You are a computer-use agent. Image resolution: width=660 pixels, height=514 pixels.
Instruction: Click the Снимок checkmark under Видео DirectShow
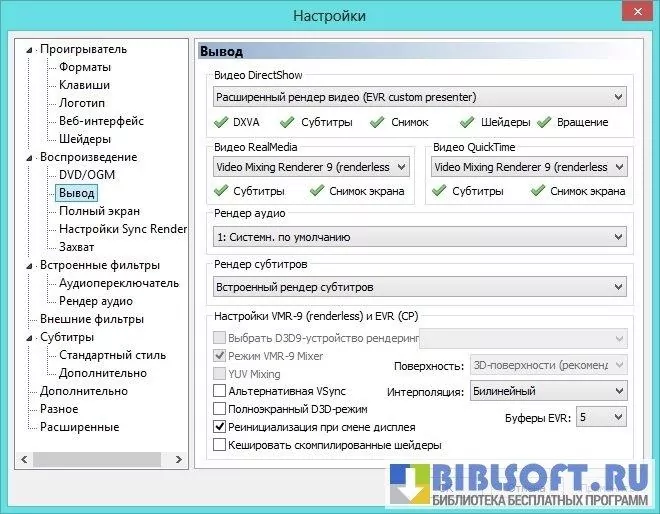(377, 123)
